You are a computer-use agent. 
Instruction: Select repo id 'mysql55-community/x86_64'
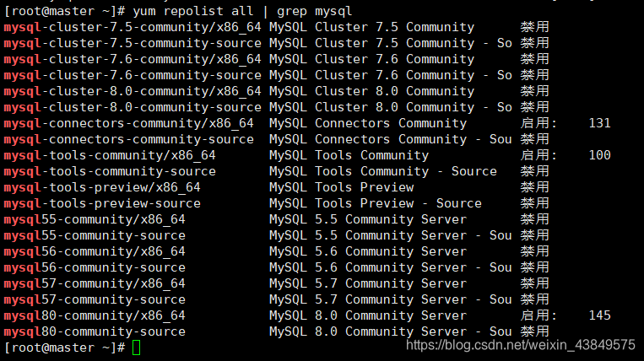tap(95, 219)
